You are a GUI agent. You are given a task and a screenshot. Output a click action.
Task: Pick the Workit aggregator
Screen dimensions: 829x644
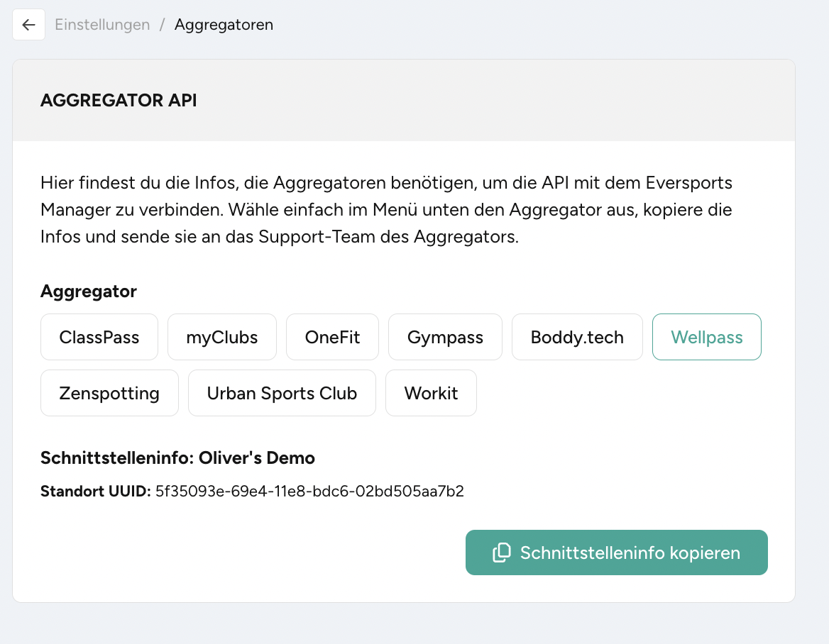pyautogui.click(x=431, y=393)
